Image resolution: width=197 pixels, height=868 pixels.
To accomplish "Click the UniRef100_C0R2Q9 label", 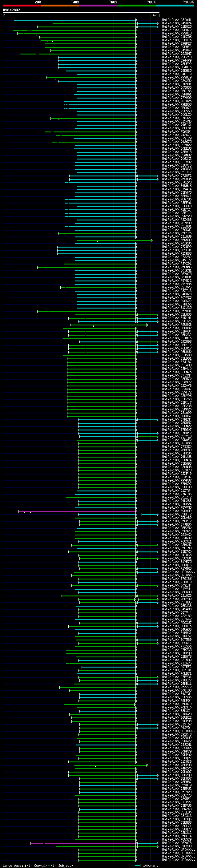I will coord(177,775).
